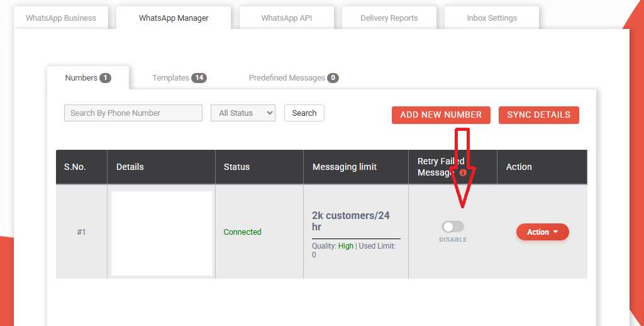
Task: Switch to Inbox Settings tab
Action: click(492, 18)
